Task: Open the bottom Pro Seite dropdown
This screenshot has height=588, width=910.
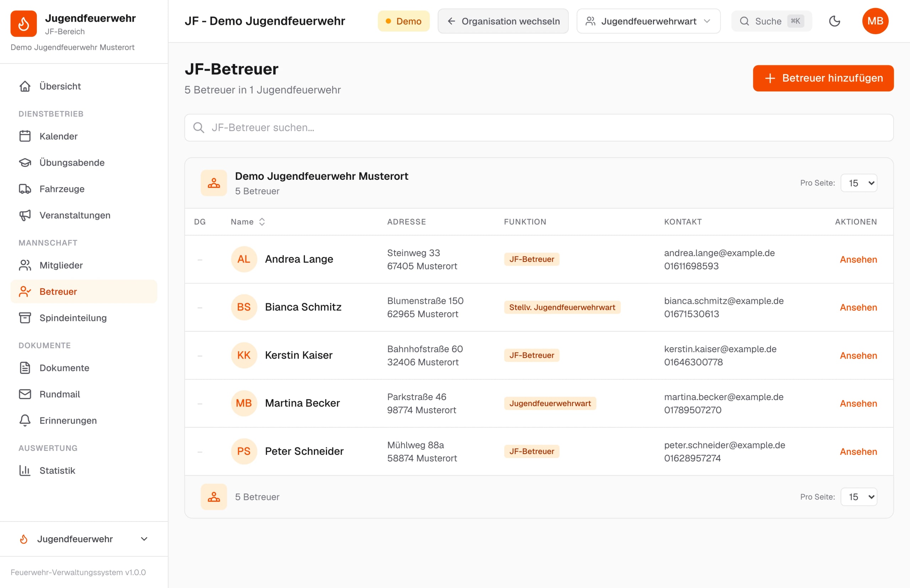Action: [859, 497]
